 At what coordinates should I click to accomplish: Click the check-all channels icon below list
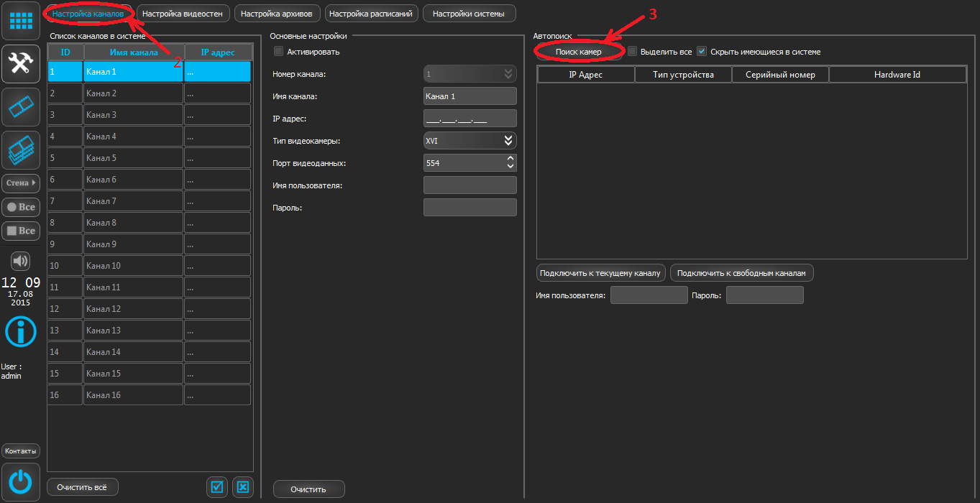[216, 486]
